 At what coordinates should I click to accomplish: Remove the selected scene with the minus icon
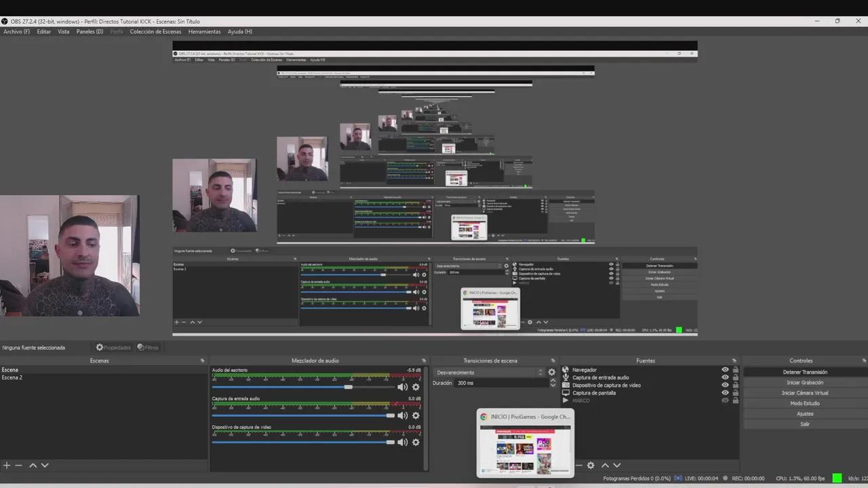(19, 465)
